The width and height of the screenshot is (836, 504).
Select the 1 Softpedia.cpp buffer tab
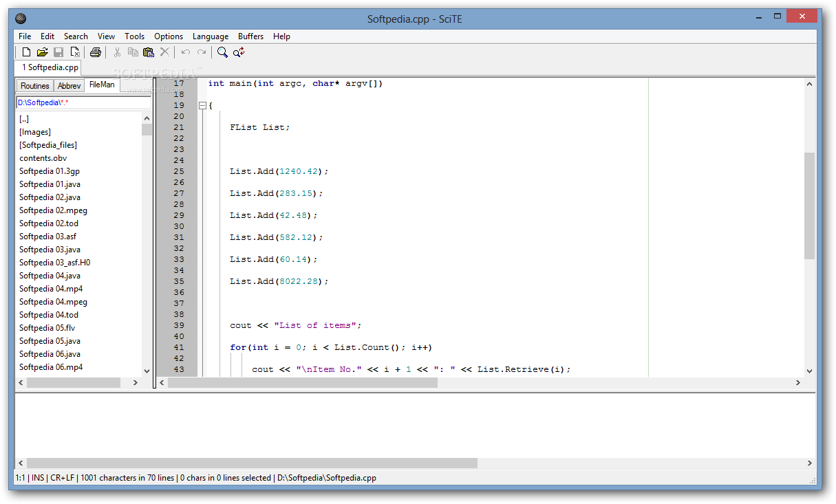tap(48, 67)
